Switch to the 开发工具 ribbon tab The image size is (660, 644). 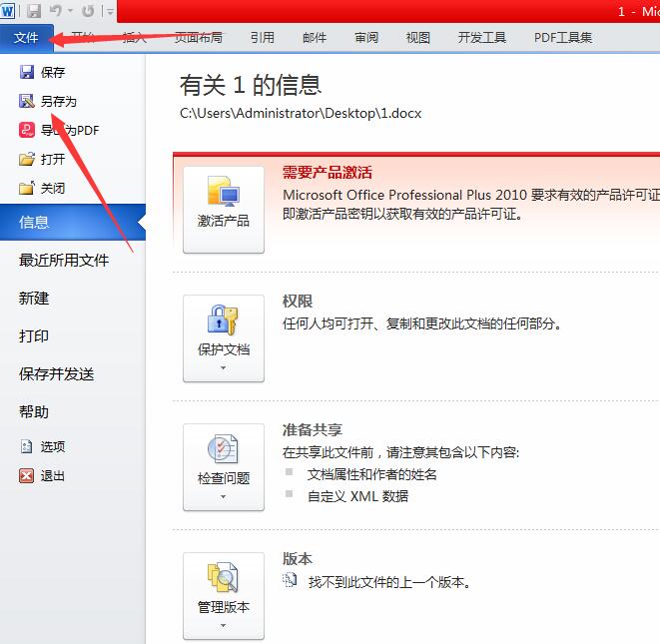point(482,38)
